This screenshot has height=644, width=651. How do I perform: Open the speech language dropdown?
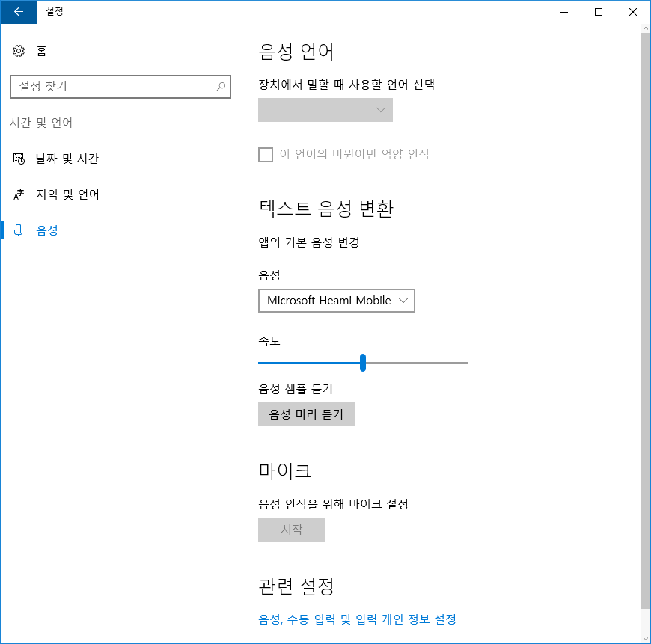pos(325,110)
